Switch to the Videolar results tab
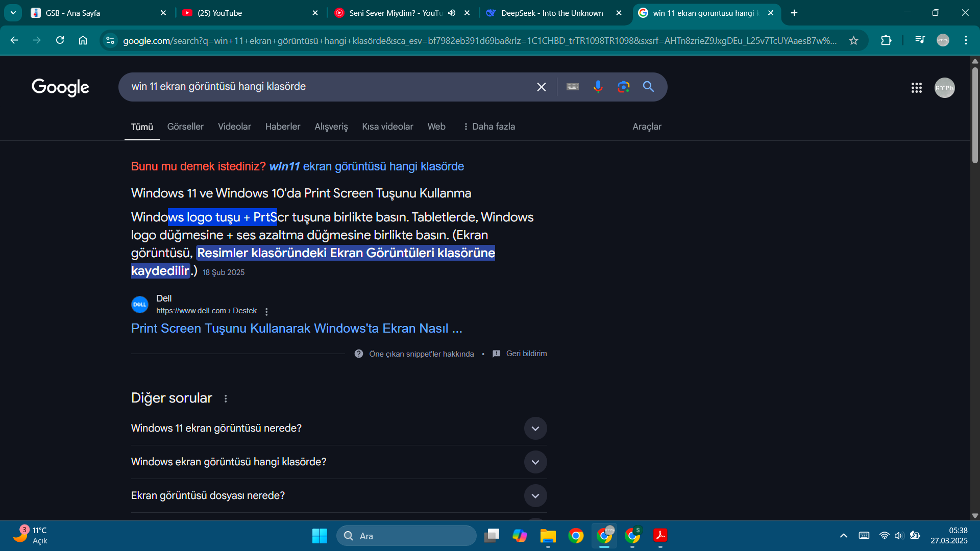Screen dimensions: 980x551 pyautogui.click(x=234, y=127)
